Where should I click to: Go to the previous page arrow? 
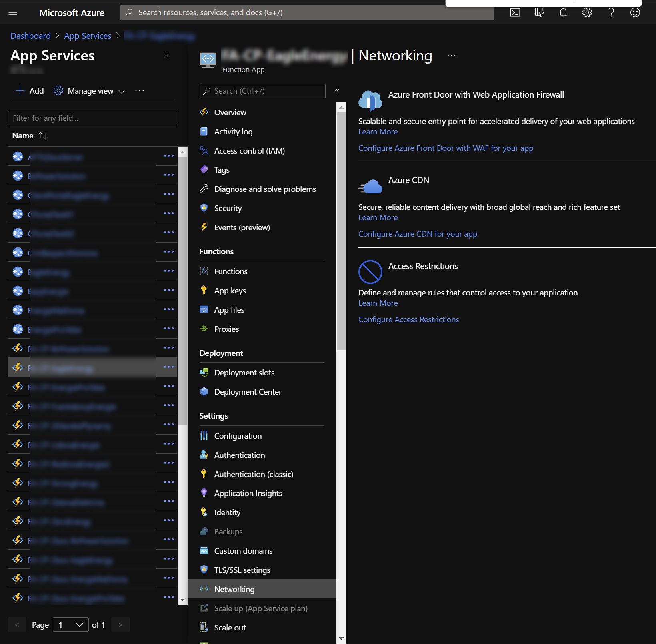[17, 625]
